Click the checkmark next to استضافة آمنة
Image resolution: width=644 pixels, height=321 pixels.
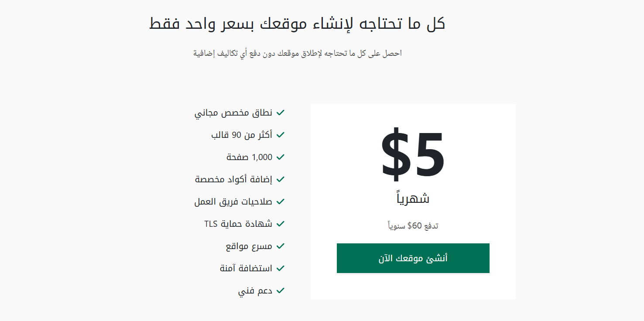point(281,268)
